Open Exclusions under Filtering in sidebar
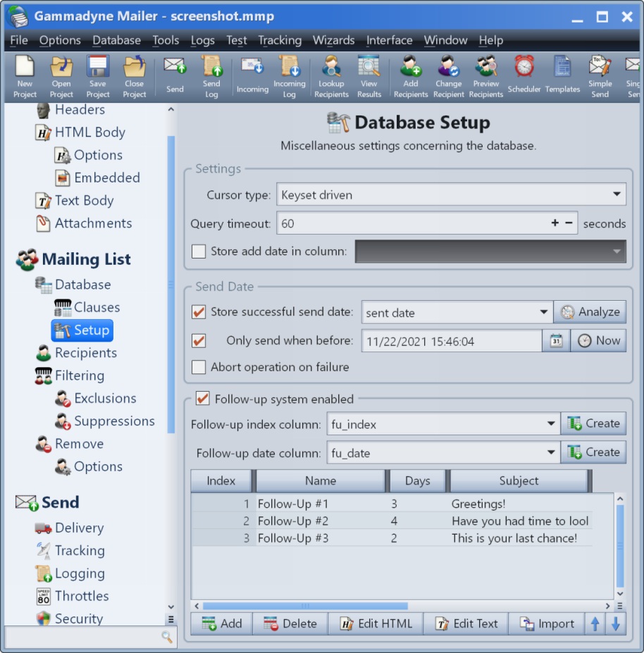 (x=96, y=398)
